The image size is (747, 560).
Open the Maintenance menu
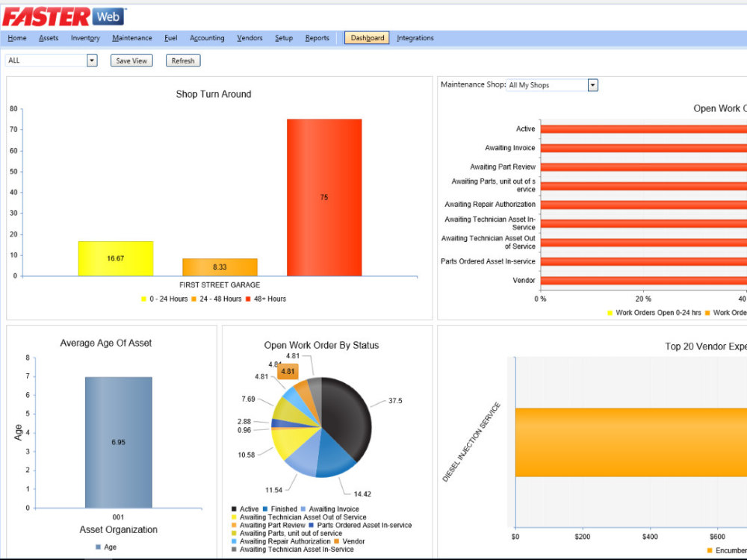tap(132, 37)
